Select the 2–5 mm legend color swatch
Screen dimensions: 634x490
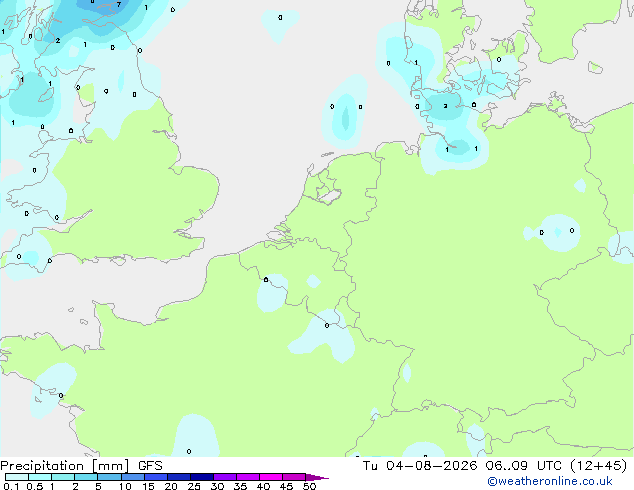(x=86, y=477)
